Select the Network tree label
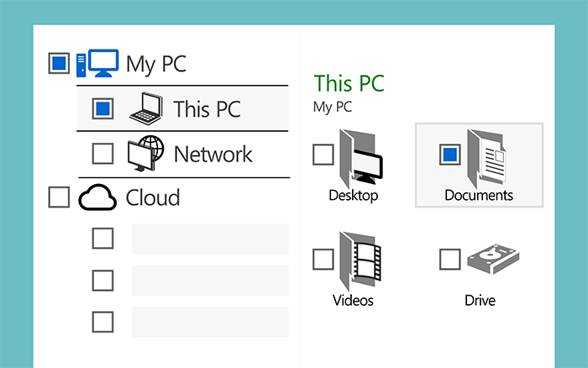588x368 pixels. [213, 155]
